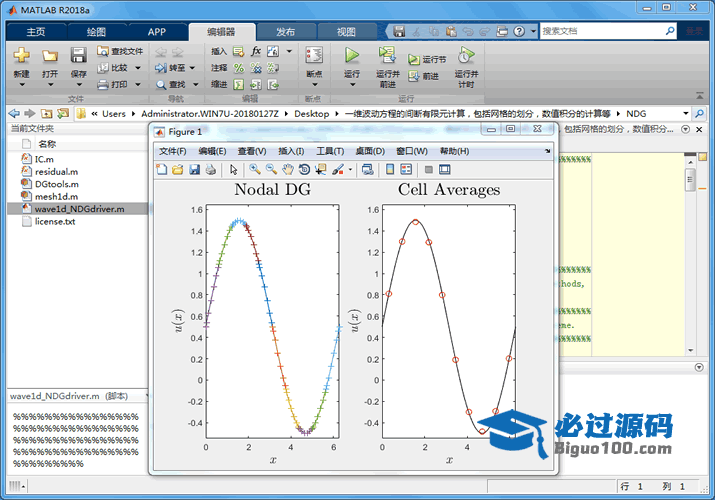Select residual.m in current folder
The height and width of the screenshot is (500, 715).
pyautogui.click(x=56, y=172)
